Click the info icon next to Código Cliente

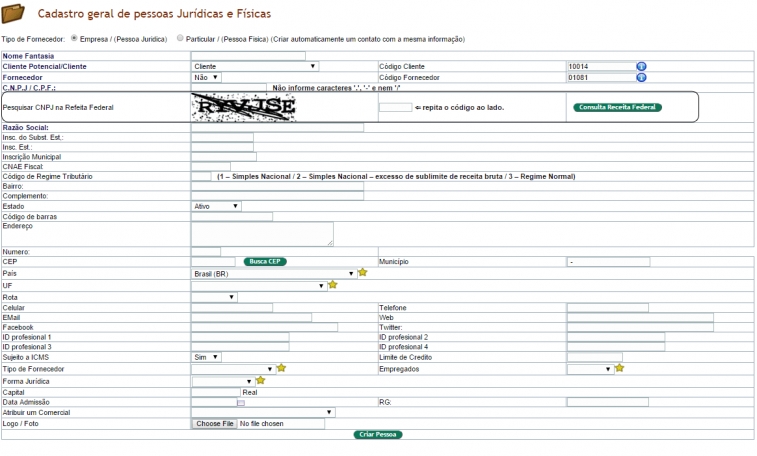coord(641,67)
